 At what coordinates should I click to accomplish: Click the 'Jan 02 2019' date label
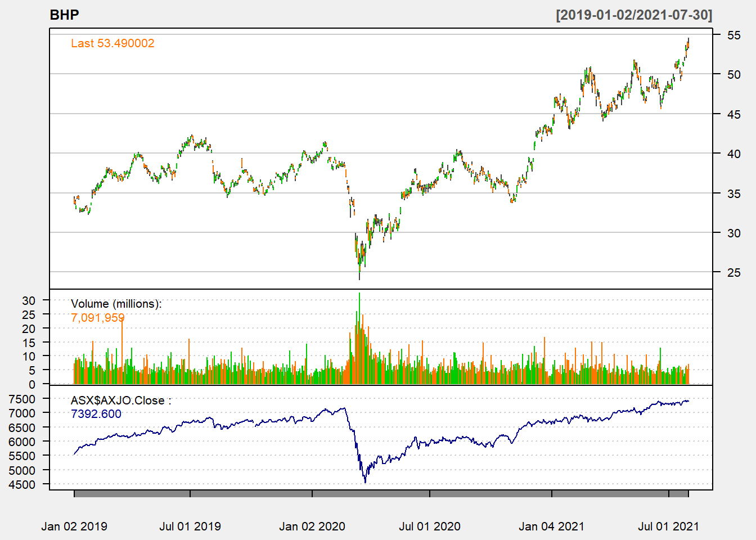(74, 526)
